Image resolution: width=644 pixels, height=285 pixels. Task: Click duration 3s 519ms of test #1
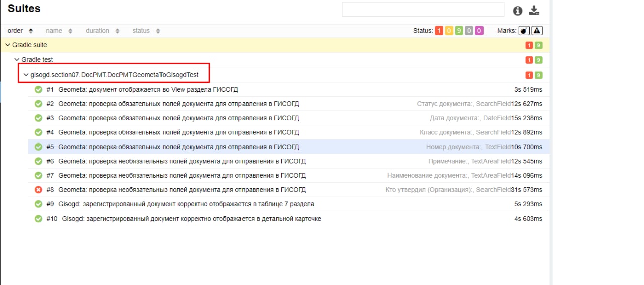[x=528, y=90]
